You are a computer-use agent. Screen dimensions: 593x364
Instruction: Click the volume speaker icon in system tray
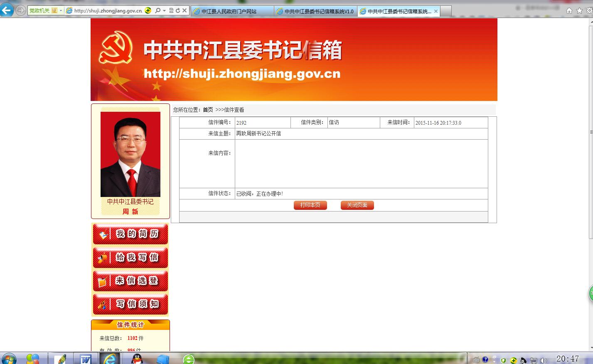(543, 360)
